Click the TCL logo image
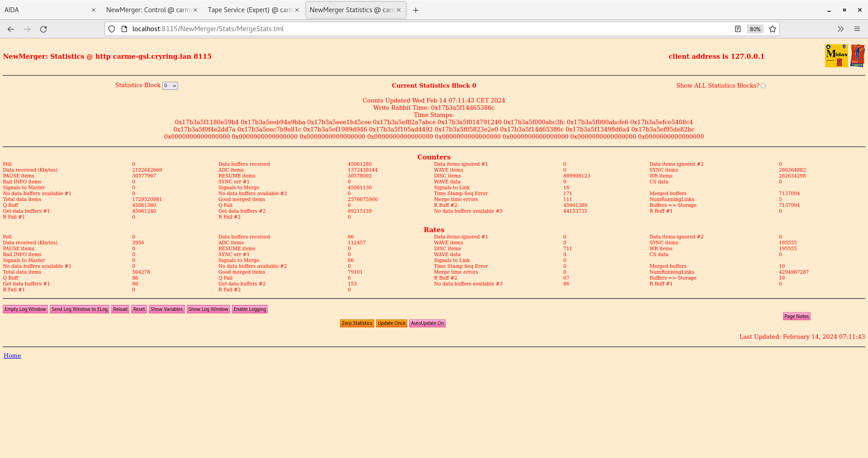This screenshot has width=868, height=458. [858, 55]
